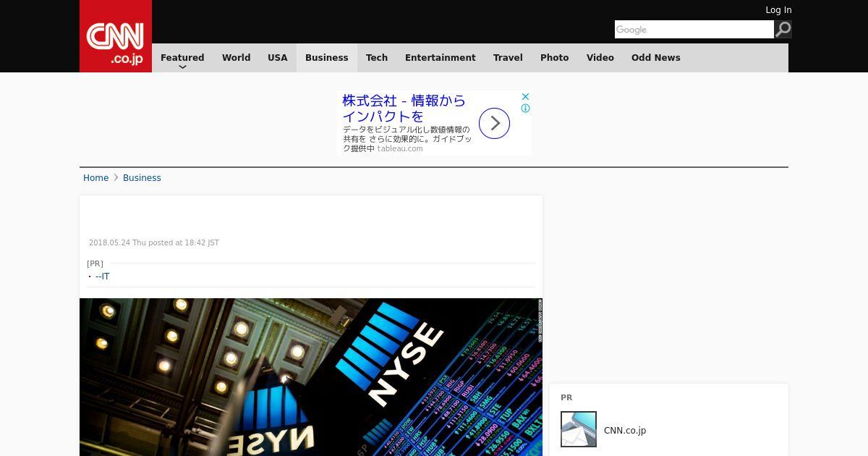This screenshot has width=868, height=456.
Task: Click the ad's circled arrow button
Action: (495, 123)
